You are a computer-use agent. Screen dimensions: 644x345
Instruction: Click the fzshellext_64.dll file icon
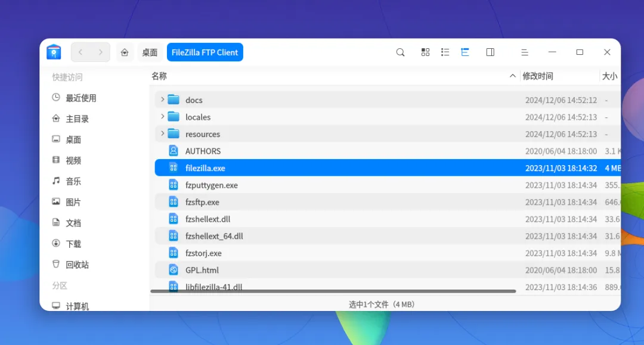(174, 236)
